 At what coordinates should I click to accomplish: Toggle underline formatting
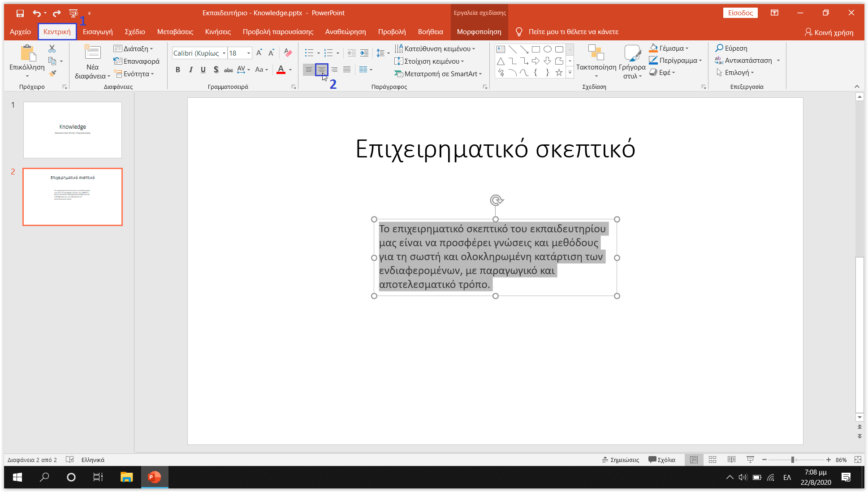pos(203,70)
